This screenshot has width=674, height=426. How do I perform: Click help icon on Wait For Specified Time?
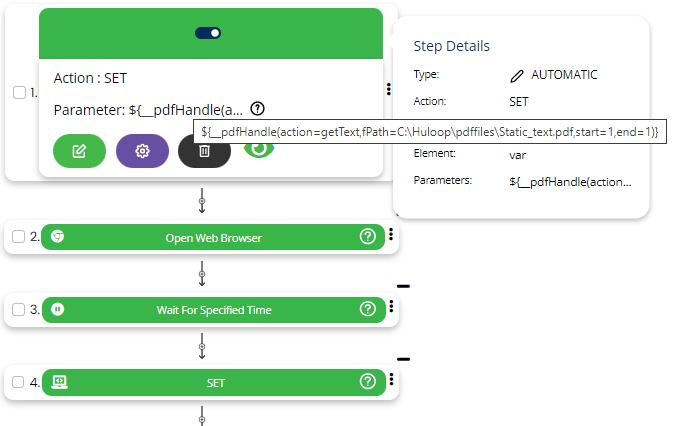point(367,309)
